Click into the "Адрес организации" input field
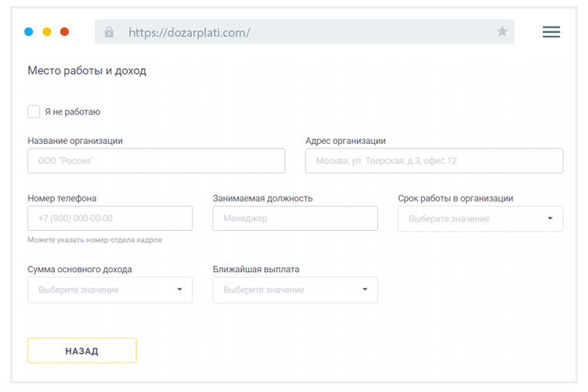The width and height of the screenshot is (588, 392). click(x=434, y=161)
